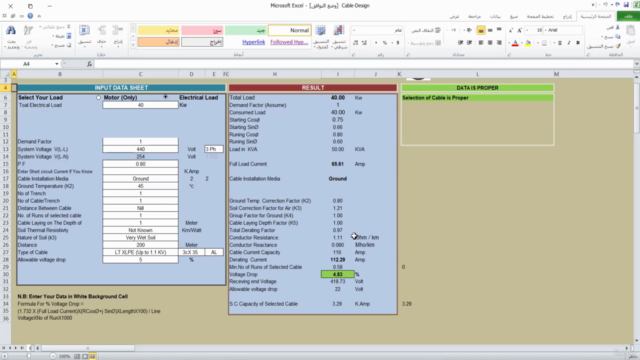Click the Percent Style icon
The image size is (640, 360).
384,43
